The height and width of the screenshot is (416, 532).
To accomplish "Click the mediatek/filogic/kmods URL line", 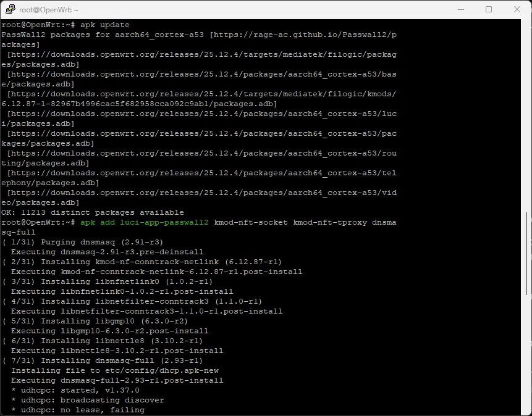I will click(201, 94).
